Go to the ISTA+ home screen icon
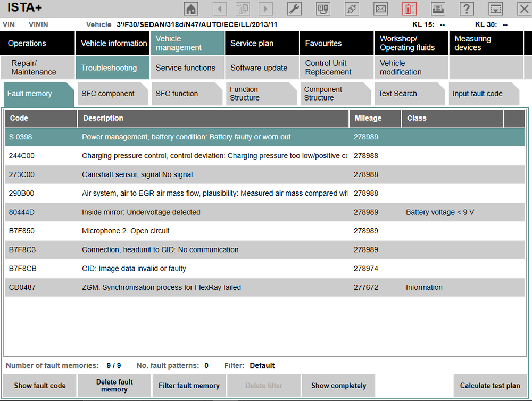The height and width of the screenshot is (401, 532). tap(190, 9)
